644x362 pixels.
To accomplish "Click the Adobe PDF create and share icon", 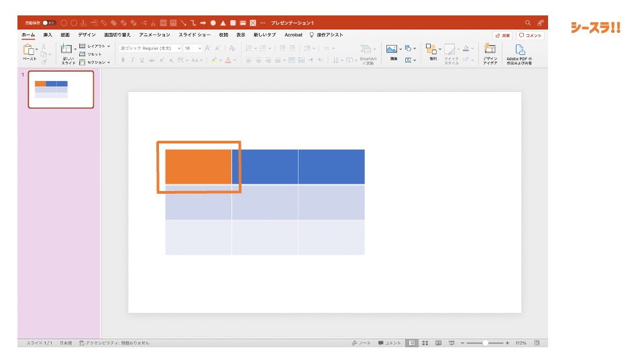I will tap(519, 50).
